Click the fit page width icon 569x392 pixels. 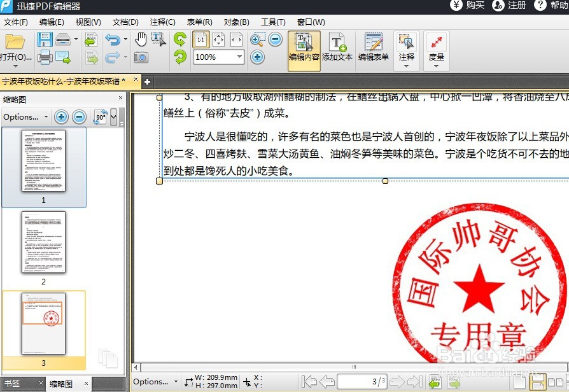click(237, 39)
